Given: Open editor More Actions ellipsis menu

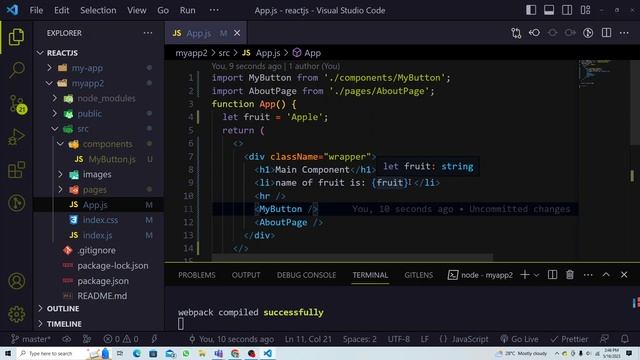Looking at the screenshot, I should 624,33.
